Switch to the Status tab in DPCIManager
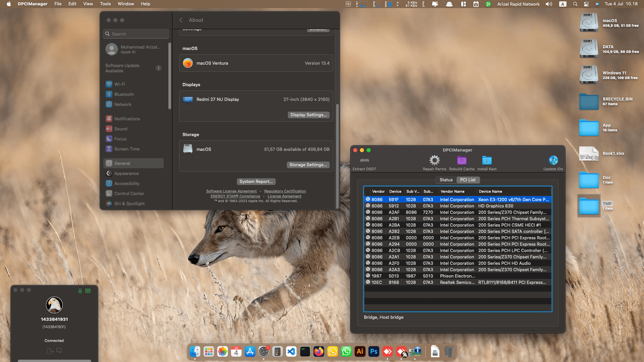The height and width of the screenshot is (362, 644). [446, 180]
